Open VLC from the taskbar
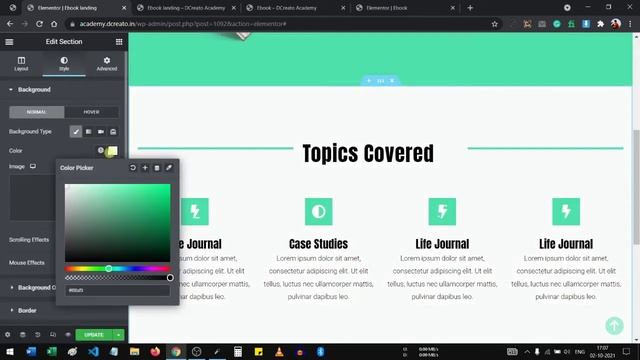 279,351
